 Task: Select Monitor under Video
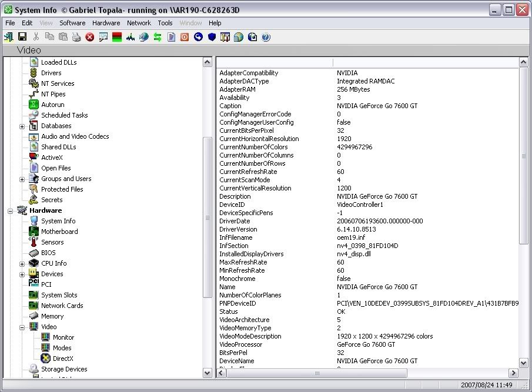pyautogui.click(x=63, y=337)
